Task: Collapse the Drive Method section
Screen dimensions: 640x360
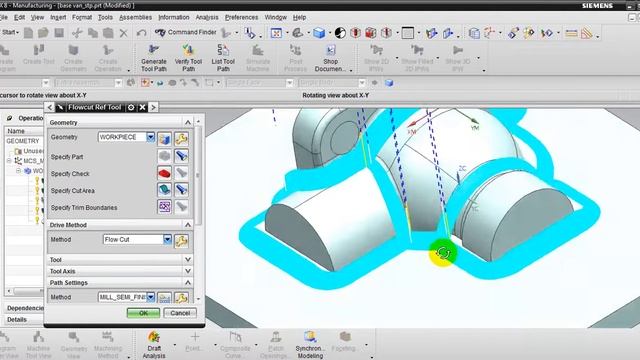Action: click(x=188, y=225)
